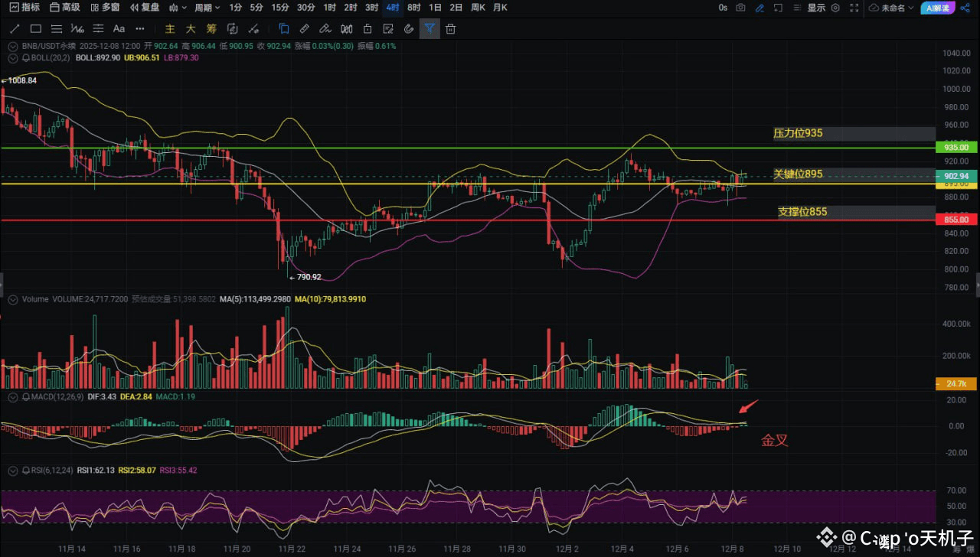
Task: Enter fullscreen mode via expand icon
Action: [x=854, y=8]
